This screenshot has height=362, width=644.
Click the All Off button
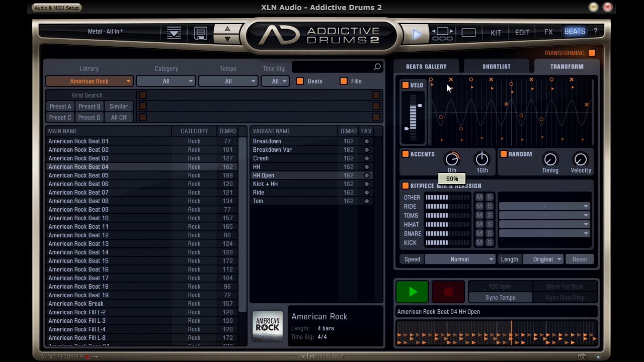click(119, 118)
